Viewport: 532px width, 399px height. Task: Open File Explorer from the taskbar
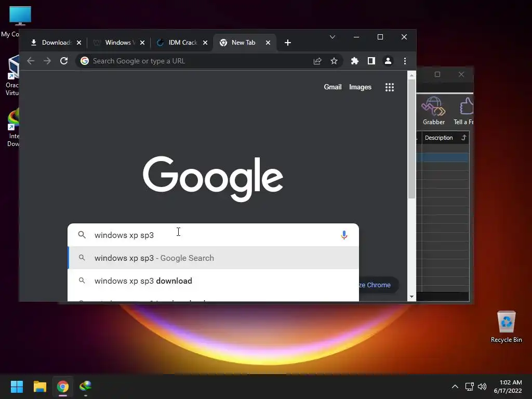pos(39,387)
